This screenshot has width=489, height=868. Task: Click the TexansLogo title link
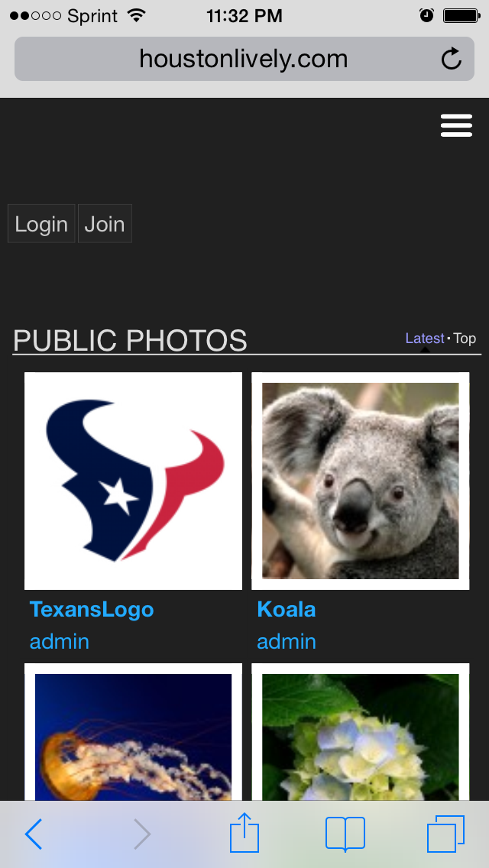(x=92, y=610)
